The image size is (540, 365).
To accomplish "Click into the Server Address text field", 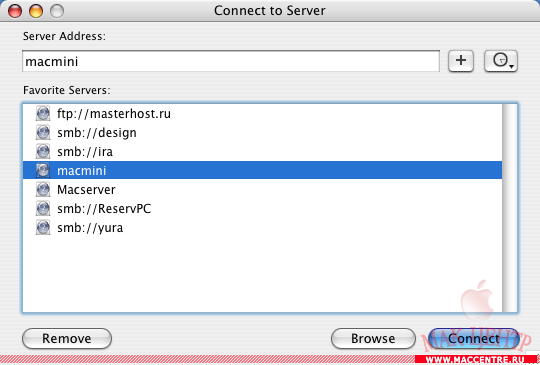I will point(231,61).
